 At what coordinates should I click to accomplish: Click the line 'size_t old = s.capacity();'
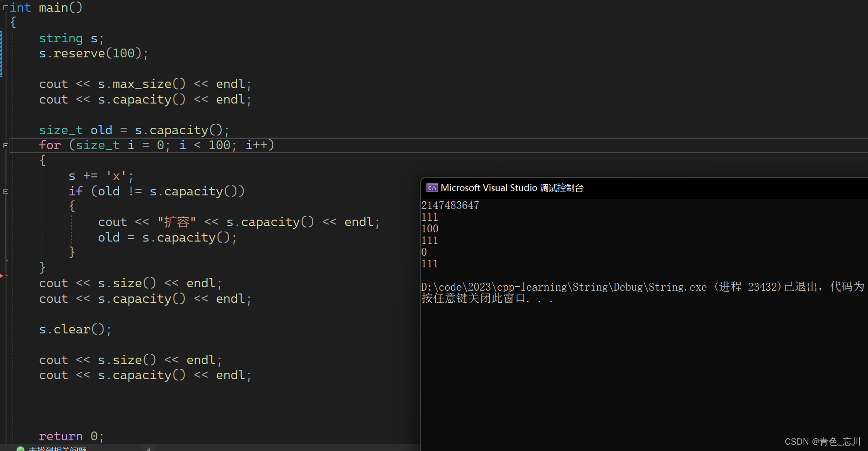pyautogui.click(x=134, y=130)
